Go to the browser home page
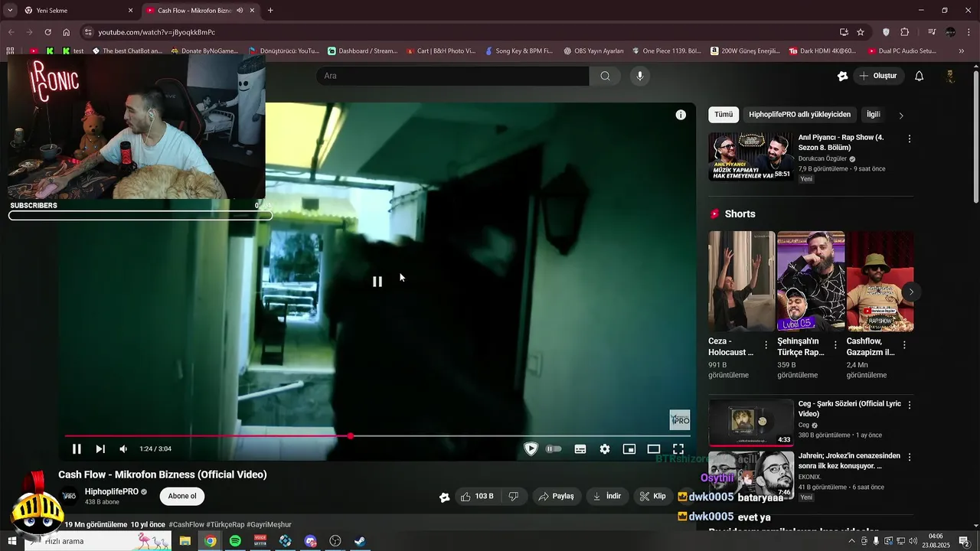 tap(67, 32)
